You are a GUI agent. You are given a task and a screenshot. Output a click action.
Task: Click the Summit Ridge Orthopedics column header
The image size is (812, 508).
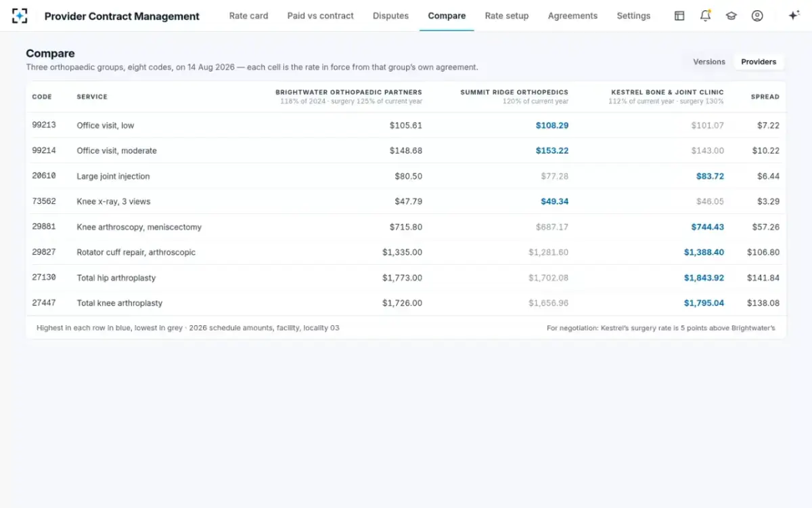click(514, 92)
